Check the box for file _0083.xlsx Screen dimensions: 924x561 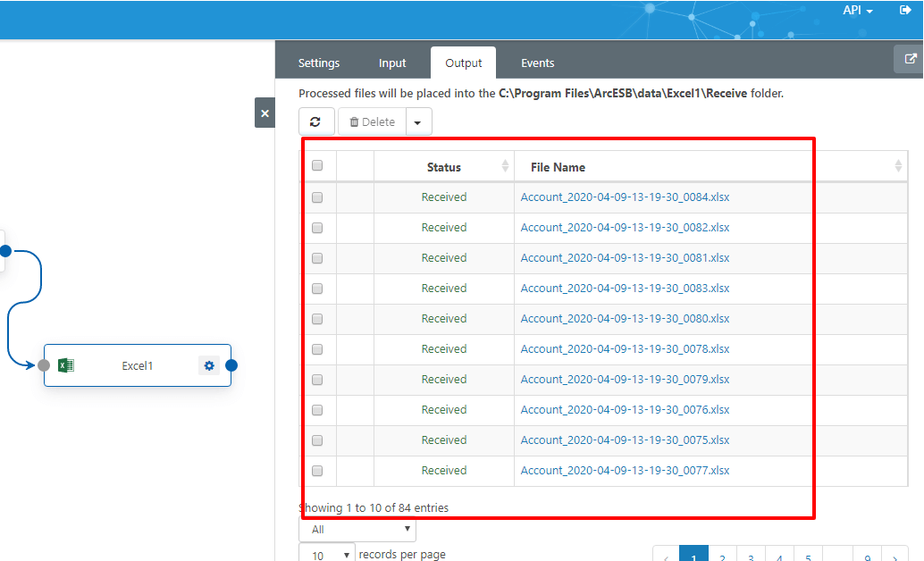click(317, 289)
